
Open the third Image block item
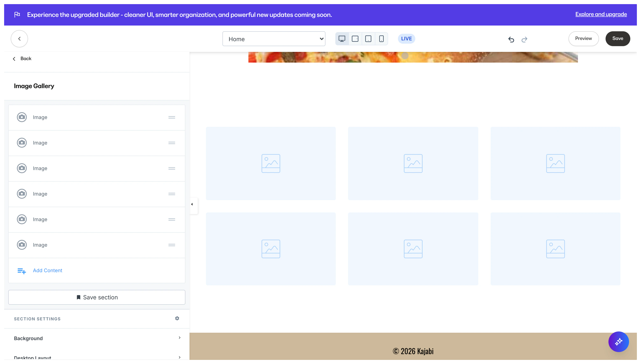(x=40, y=168)
